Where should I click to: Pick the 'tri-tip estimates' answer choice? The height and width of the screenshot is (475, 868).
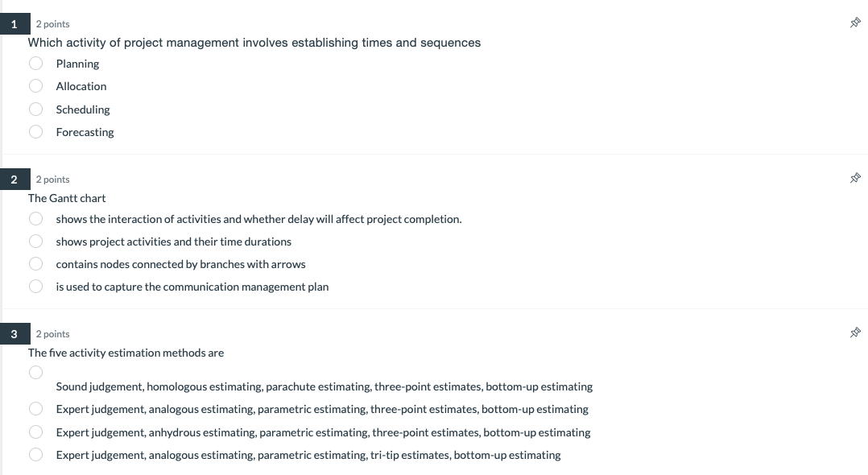pos(35,454)
